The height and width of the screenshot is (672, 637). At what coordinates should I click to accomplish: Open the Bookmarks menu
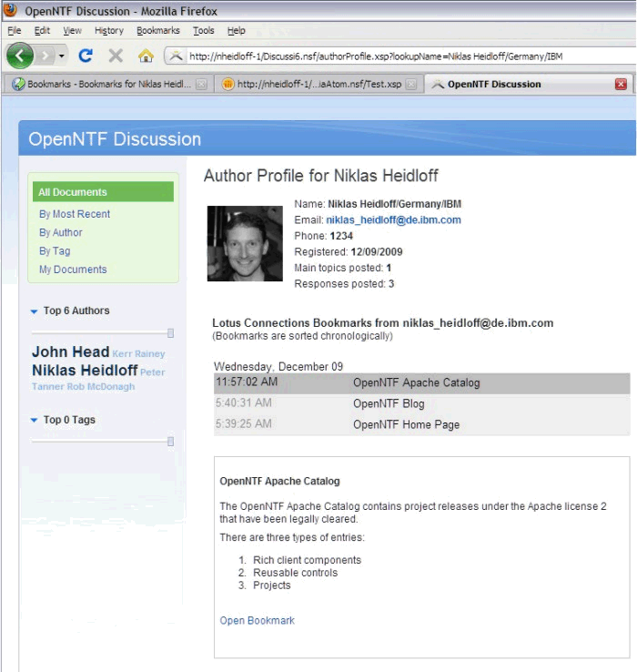[158, 30]
